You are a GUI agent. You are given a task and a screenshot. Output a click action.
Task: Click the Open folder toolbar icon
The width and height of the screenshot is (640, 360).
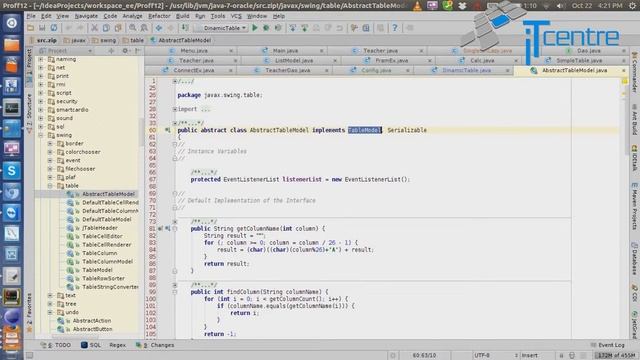(x=31, y=28)
